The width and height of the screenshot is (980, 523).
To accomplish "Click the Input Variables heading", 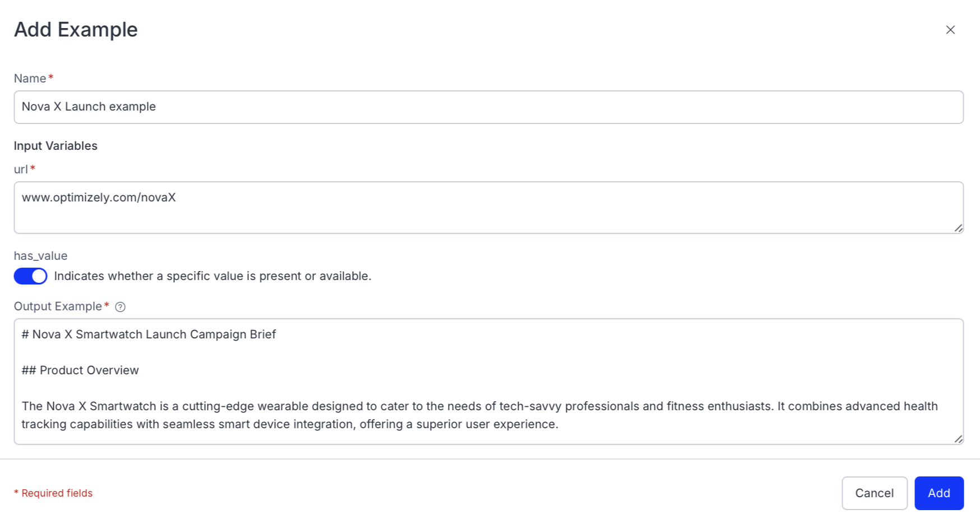I will (x=56, y=146).
